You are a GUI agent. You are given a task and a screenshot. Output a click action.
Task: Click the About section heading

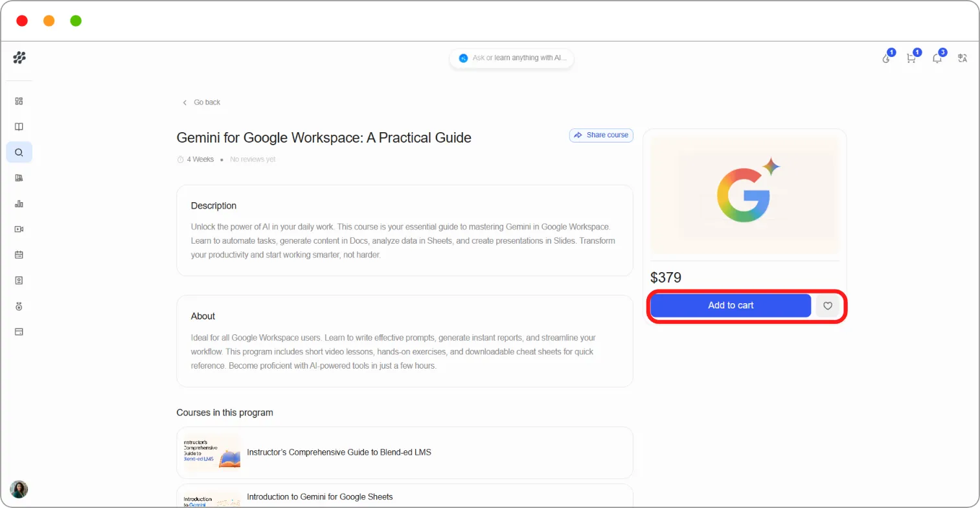pos(203,316)
